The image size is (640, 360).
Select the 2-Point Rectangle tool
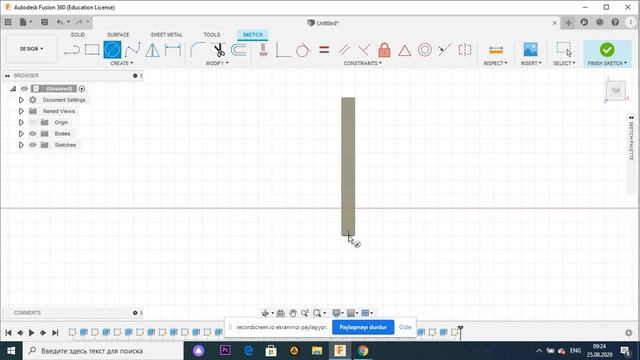tap(92, 50)
